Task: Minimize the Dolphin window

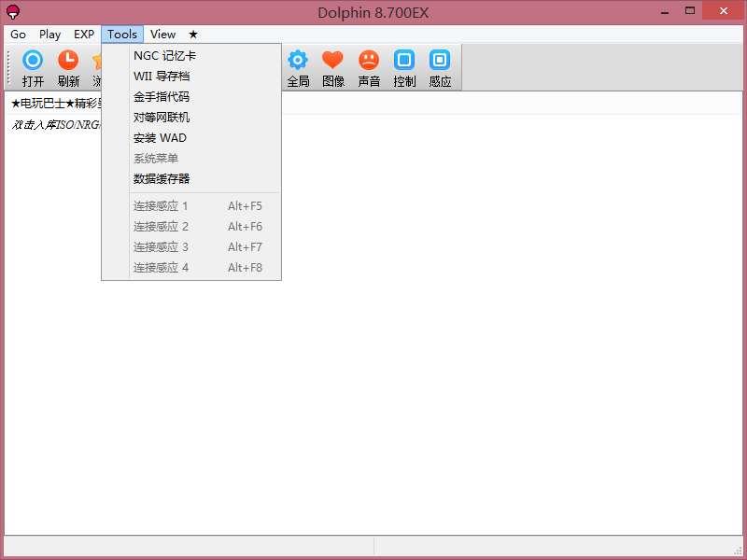Action: [x=665, y=11]
